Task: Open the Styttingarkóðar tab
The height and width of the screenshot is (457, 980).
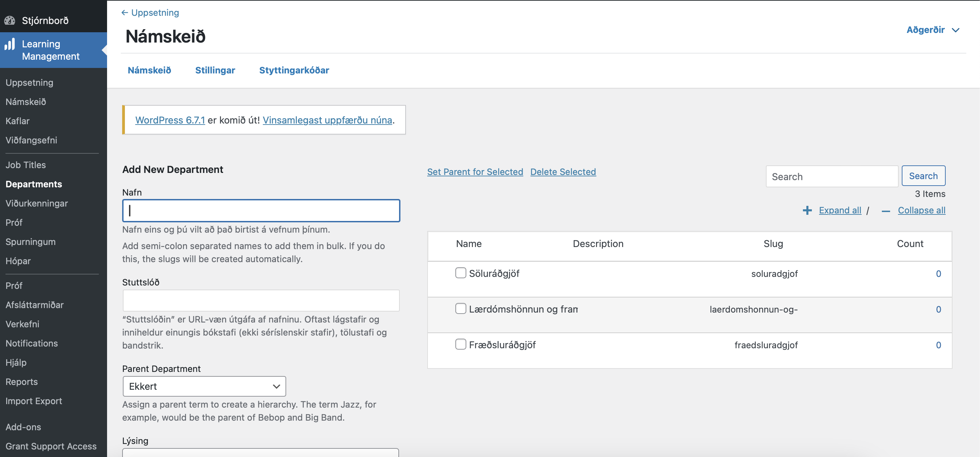Action: 294,70
